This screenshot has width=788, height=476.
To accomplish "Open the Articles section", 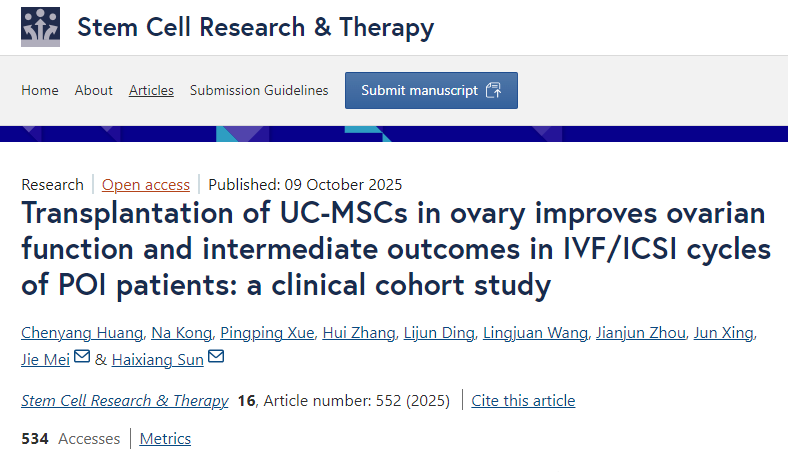I will point(151,90).
